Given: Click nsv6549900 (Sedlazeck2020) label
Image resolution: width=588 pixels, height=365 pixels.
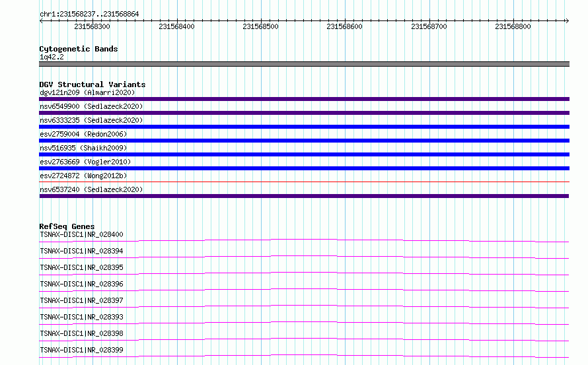Looking at the screenshot, I should [x=91, y=106].
